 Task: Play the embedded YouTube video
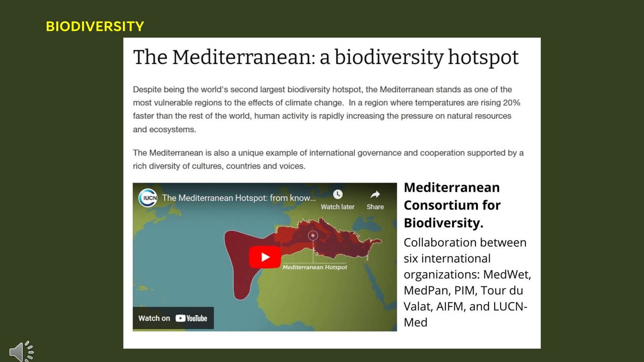coord(265,257)
